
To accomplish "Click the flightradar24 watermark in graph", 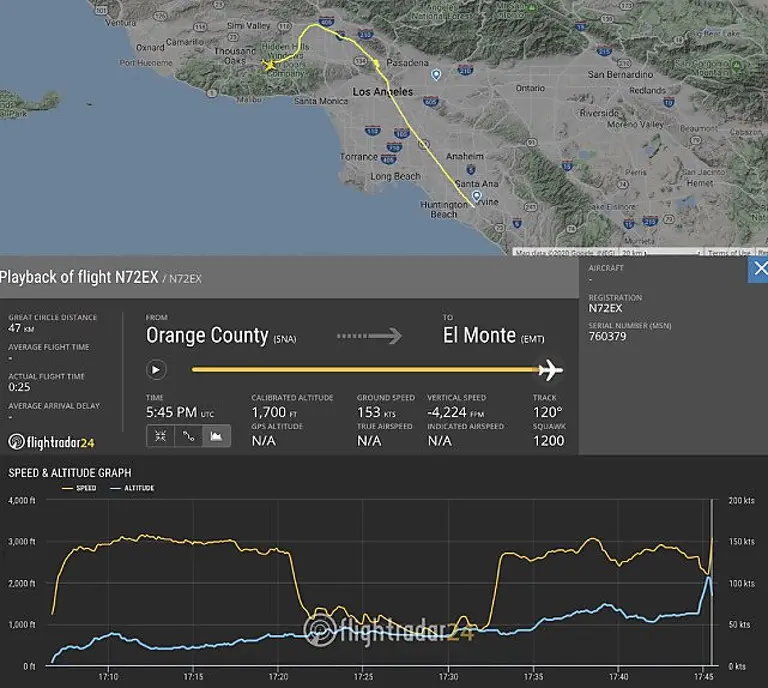I will pyautogui.click(x=390, y=629).
